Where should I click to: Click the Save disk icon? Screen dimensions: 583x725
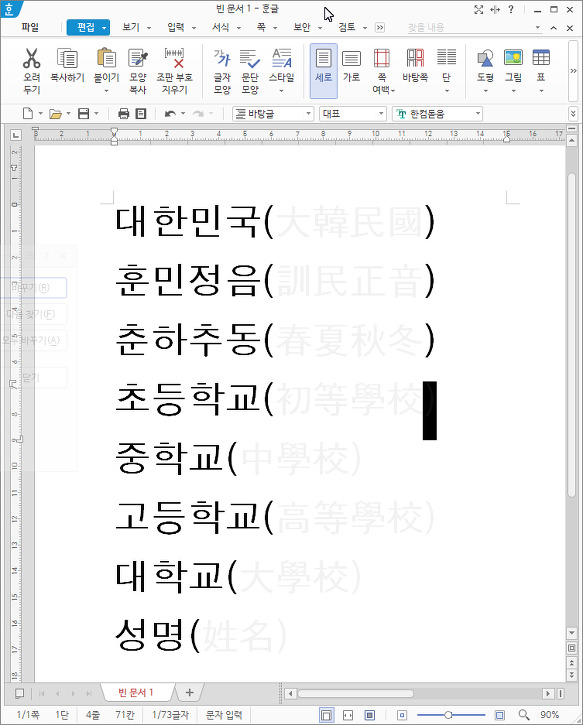[x=84, y=113]
